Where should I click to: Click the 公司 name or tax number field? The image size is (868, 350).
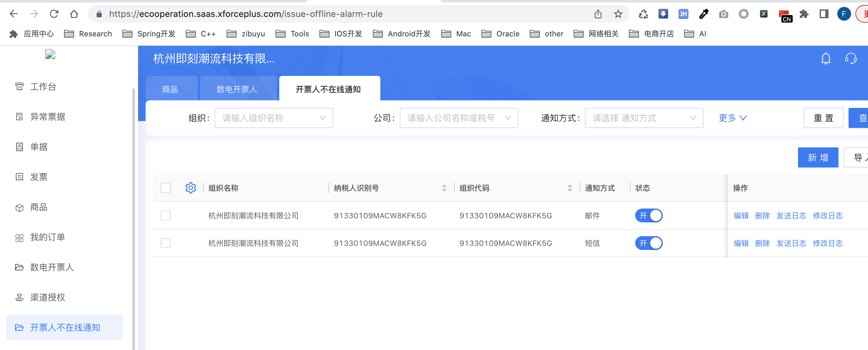coord(458,118)
